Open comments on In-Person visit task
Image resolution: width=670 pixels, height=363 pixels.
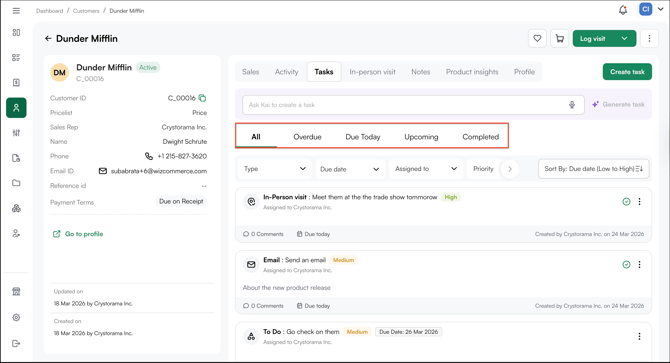(x=263, y=234)
